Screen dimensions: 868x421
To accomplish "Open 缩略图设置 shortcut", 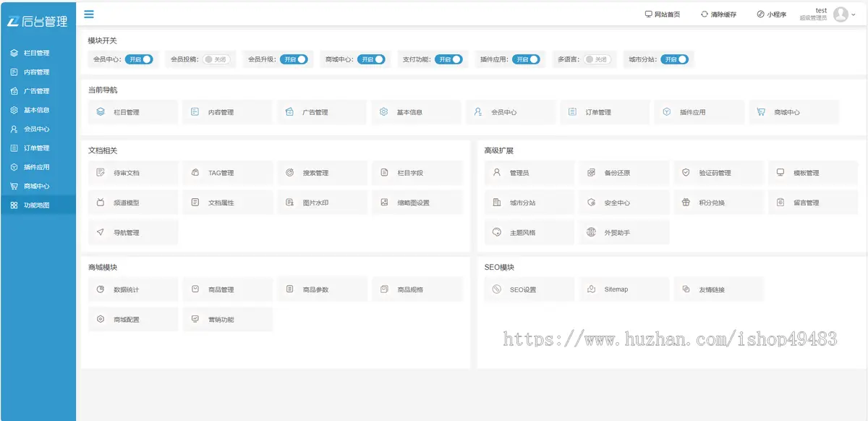I will pos(417,203).
